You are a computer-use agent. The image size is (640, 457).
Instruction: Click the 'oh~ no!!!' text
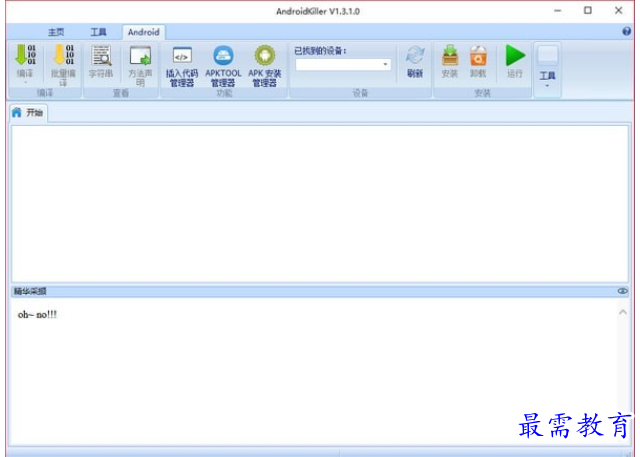[37, 315]
